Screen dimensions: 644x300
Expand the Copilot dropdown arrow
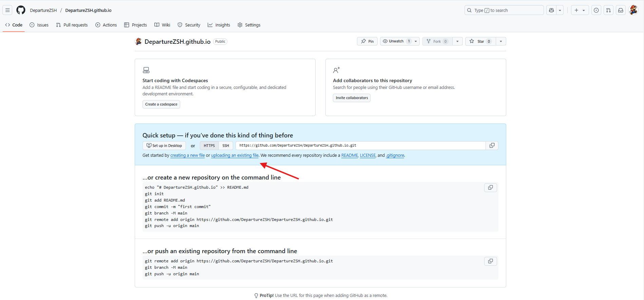tap(560, 10)
